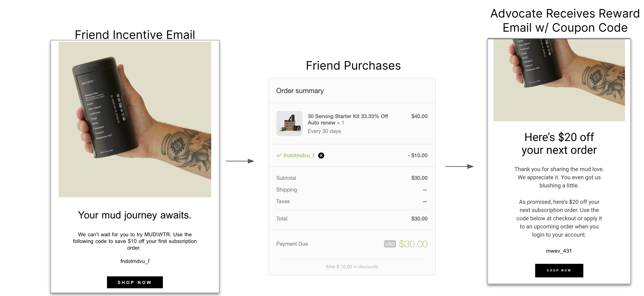This screenshot has height=296, width=644.
Task: Click the Order summary heading
Action: (x=300, y=91)
